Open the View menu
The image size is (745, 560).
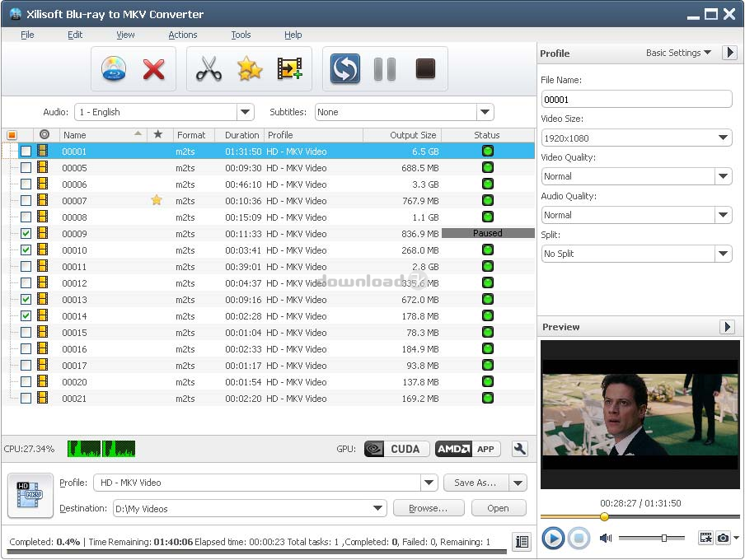125,35
